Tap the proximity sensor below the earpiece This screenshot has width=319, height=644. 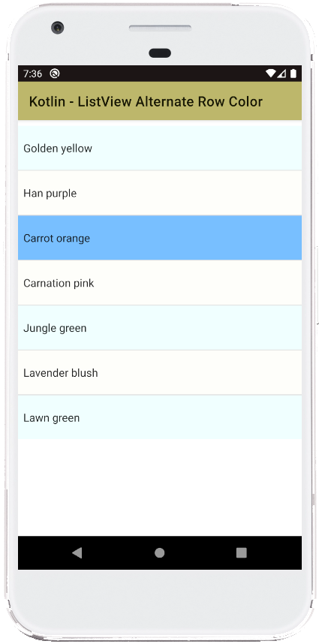(160, 53)
